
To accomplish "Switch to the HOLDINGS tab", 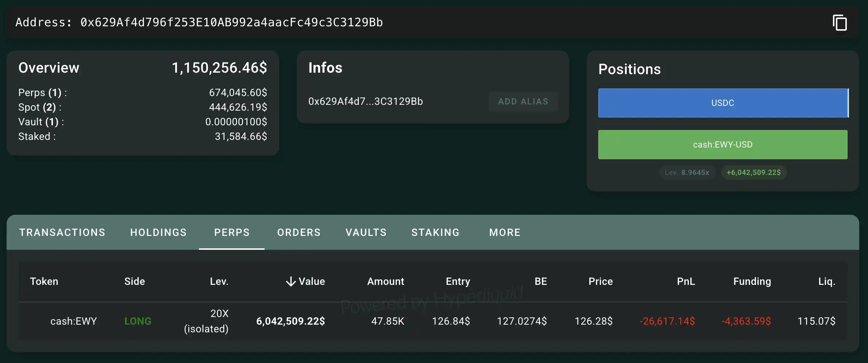I will pos(158,233).
